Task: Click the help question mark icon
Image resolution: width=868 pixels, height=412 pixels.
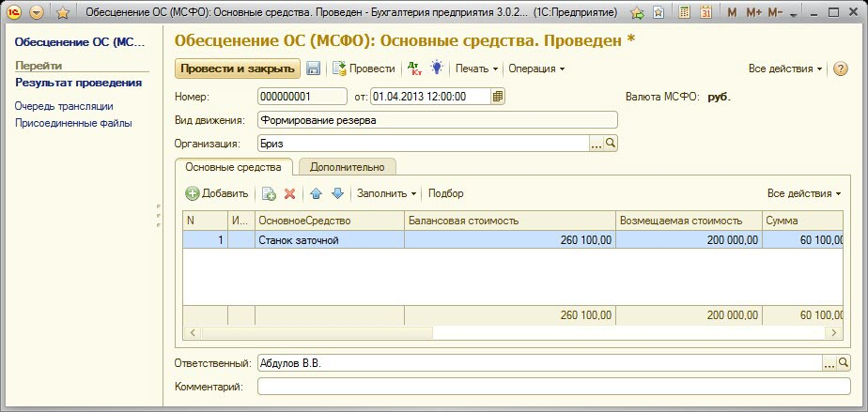Action: 840,69
